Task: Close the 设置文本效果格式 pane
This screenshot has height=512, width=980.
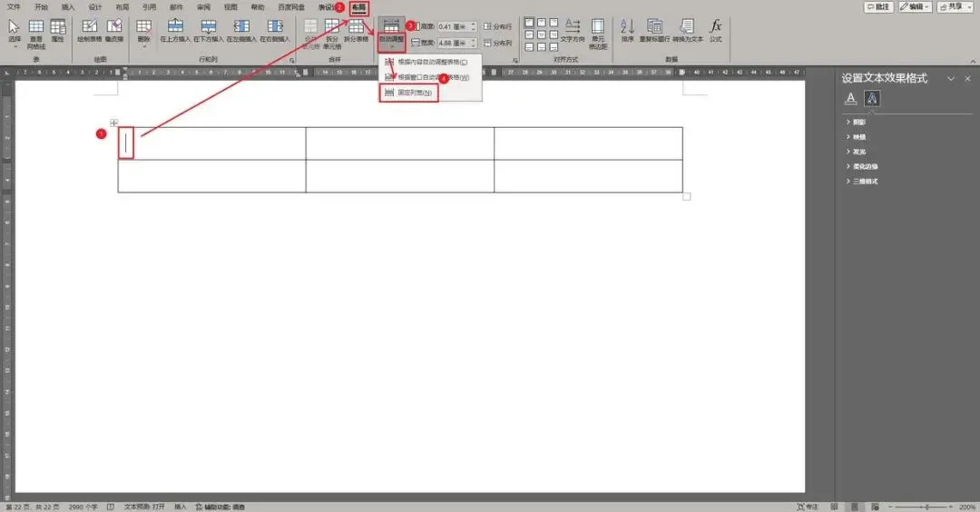Action: click(x=967, y=79)
